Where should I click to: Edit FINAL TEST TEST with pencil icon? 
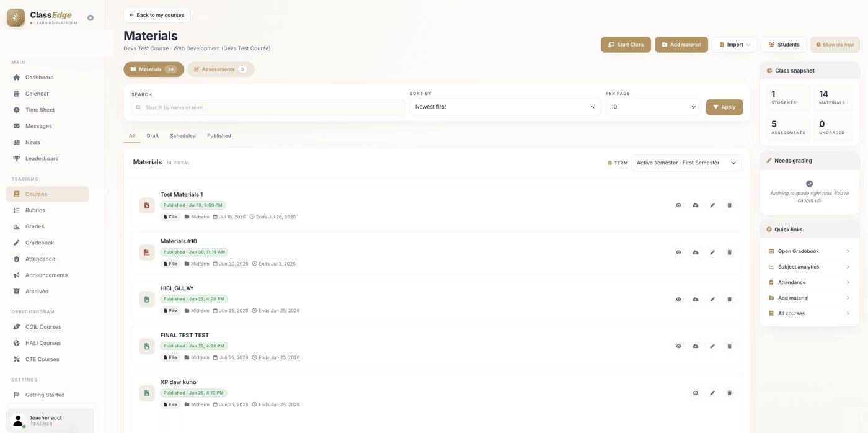[712, 346]
